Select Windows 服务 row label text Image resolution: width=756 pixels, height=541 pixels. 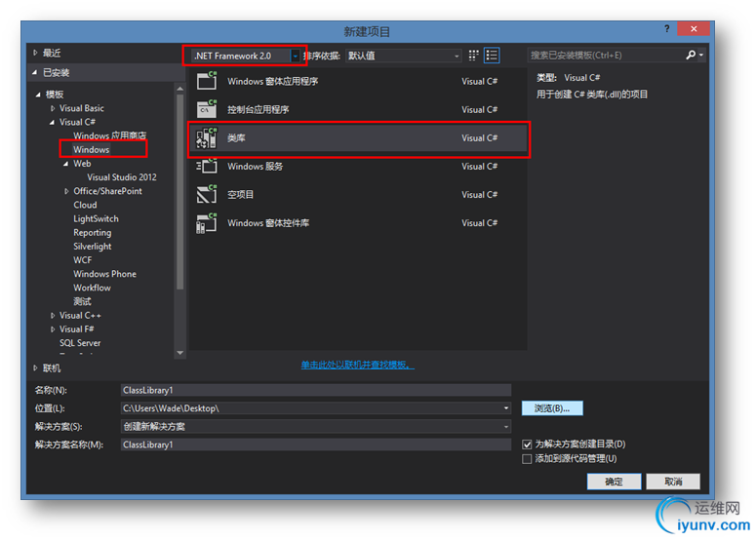[x=255, y=167]
